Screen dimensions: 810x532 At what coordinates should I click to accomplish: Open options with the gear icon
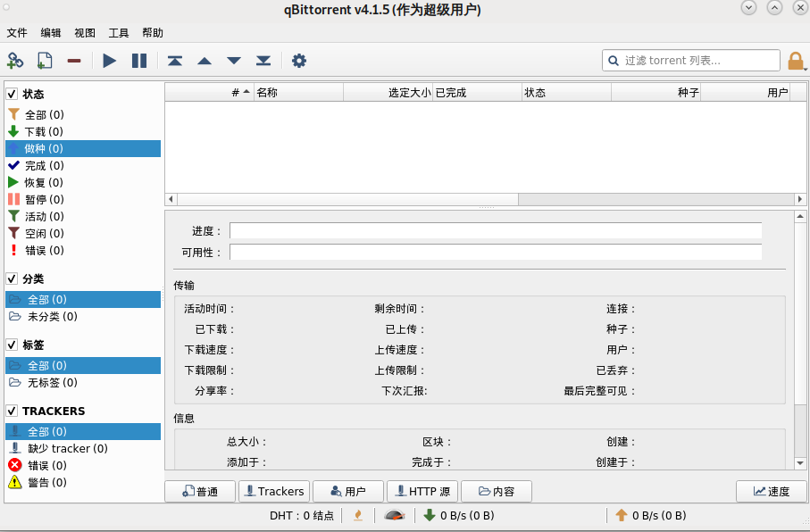[x=298, y=61]
